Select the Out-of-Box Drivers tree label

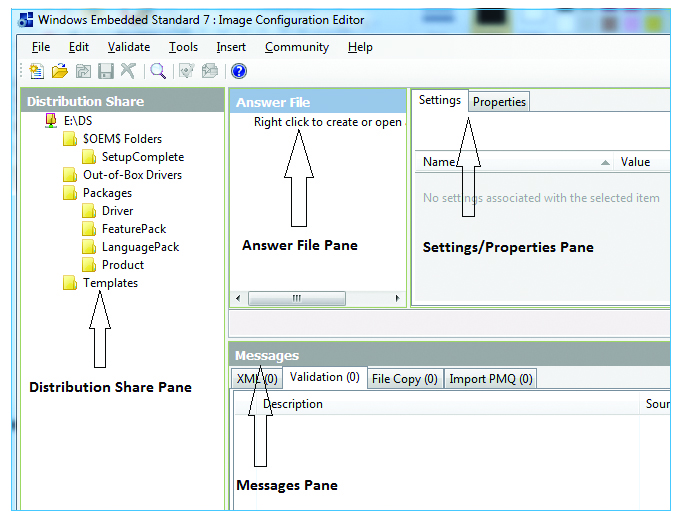133,175
